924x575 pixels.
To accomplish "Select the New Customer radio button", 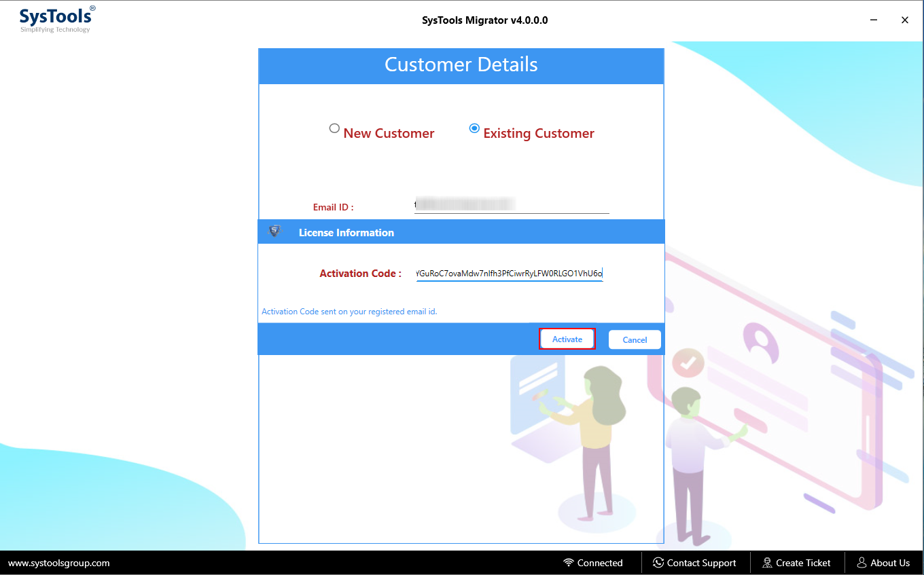I will tap(334, 128).
